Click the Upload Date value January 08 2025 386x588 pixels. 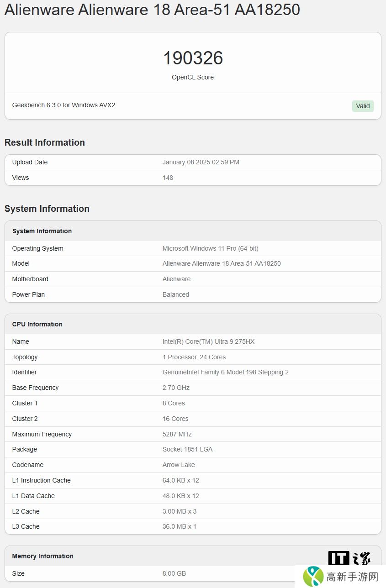coord(201,162)
